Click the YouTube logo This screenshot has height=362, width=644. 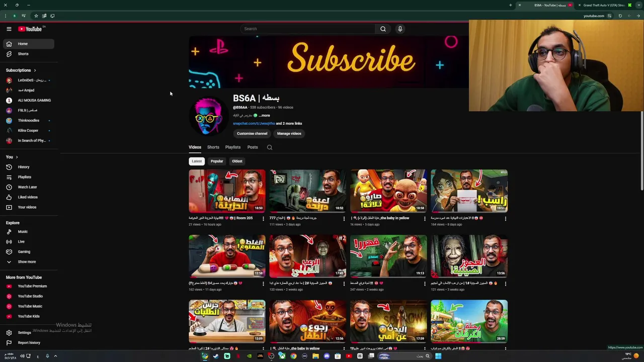pos(31,29)
